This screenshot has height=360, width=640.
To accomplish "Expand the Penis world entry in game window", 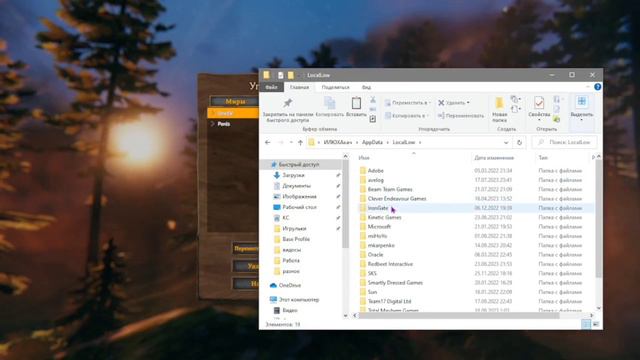I will (213, 124).
